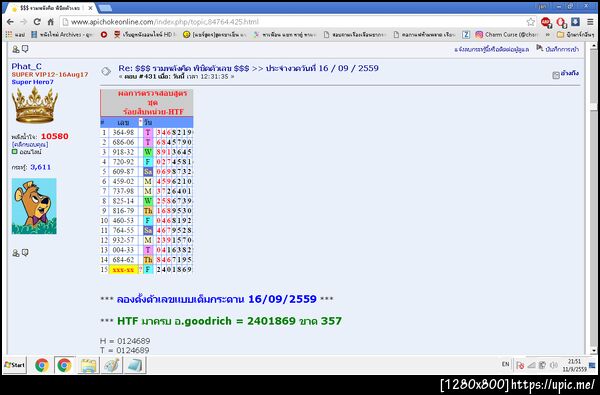600x395 pixels.
Task: Open the Windows Start button
Action: point(15,365)
